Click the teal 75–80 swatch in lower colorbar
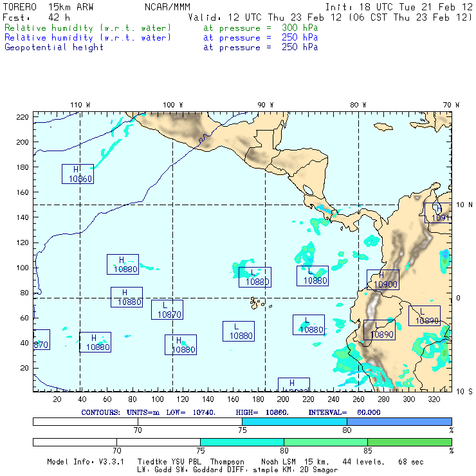Image resolution: width=476 pixels, height=476 pixels. coord(242,442)
